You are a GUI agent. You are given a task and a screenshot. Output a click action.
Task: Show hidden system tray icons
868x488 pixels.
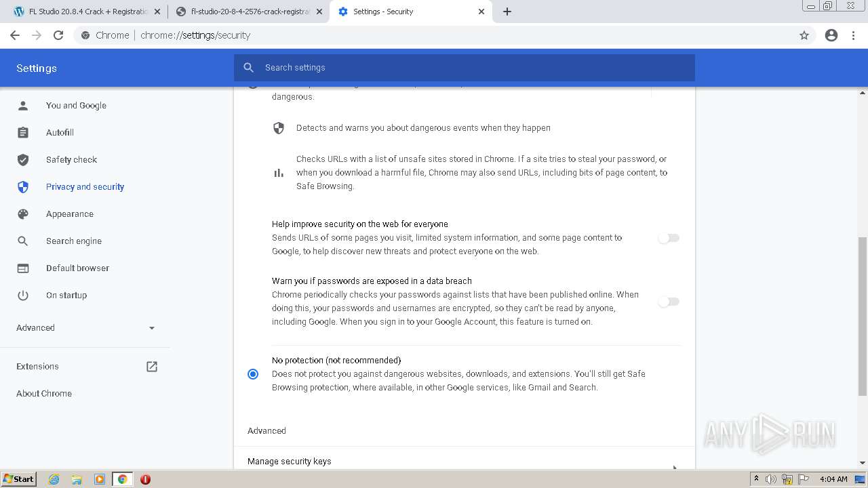(x=756, y=479)
